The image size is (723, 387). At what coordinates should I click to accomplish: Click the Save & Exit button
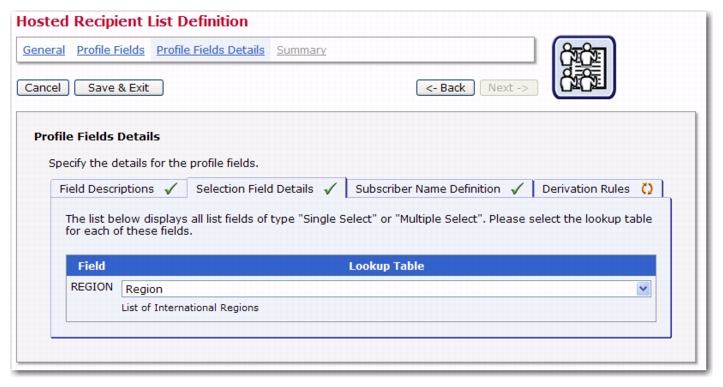pos(119,88)
